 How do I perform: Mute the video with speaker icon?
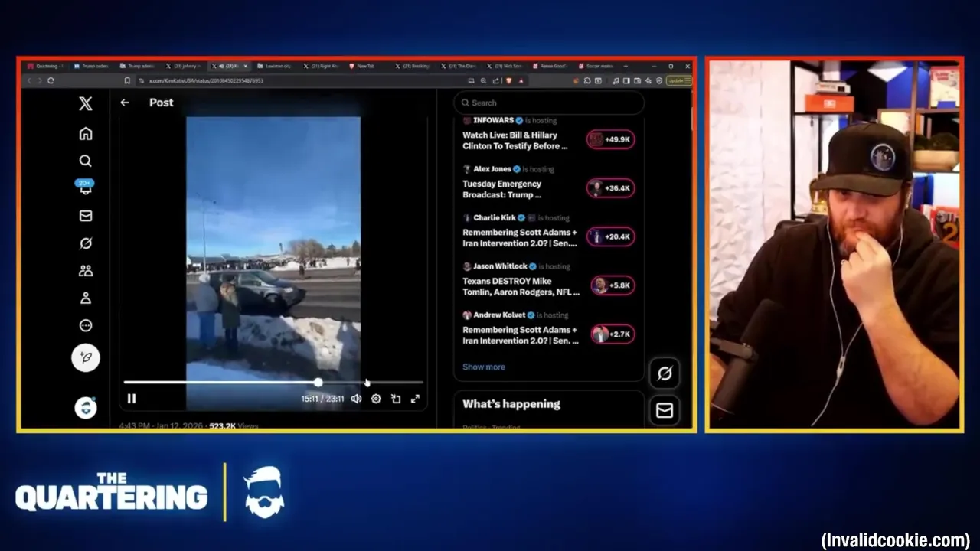tap(356, 399)
